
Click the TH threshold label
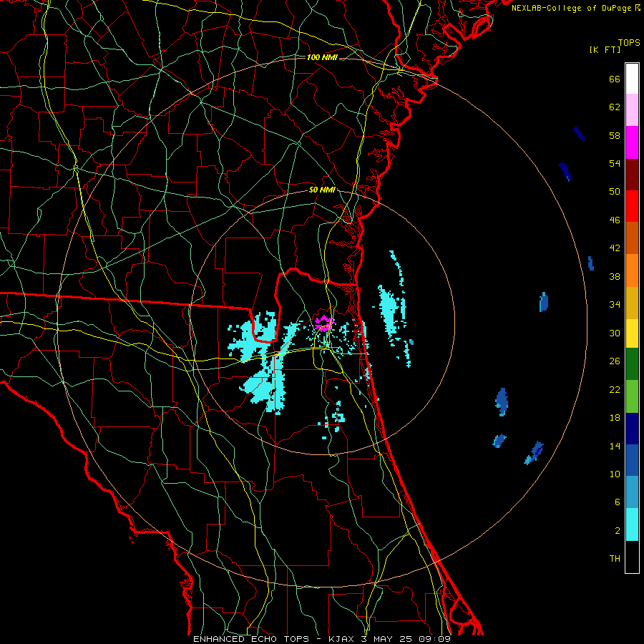[615, 559]
